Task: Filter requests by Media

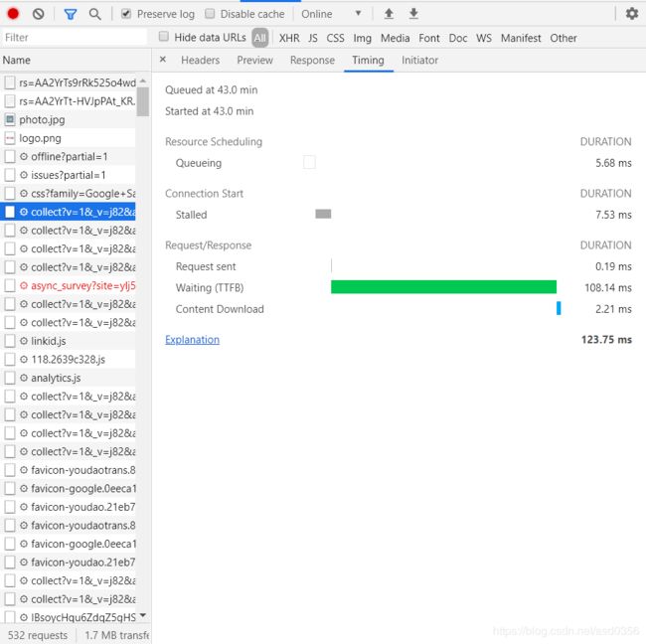Action: [396, 38]
